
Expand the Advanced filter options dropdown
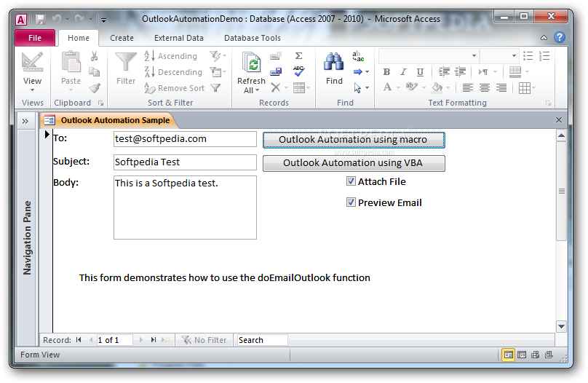point(218,71)
